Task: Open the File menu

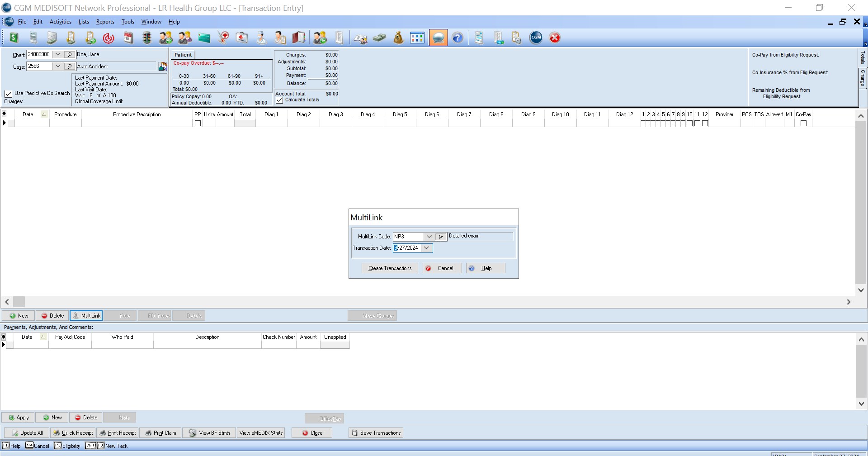Action: (22, 22)
